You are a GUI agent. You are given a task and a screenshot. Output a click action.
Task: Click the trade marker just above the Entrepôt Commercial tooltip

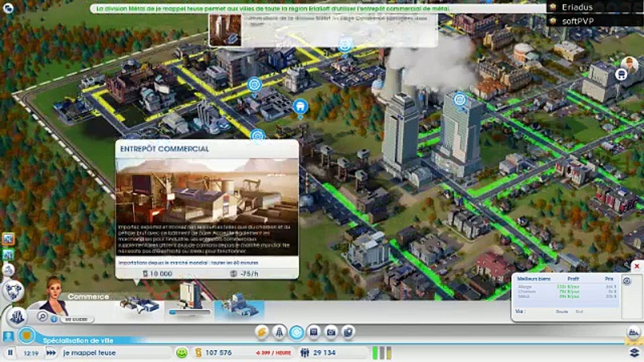[x=258, y=136]
